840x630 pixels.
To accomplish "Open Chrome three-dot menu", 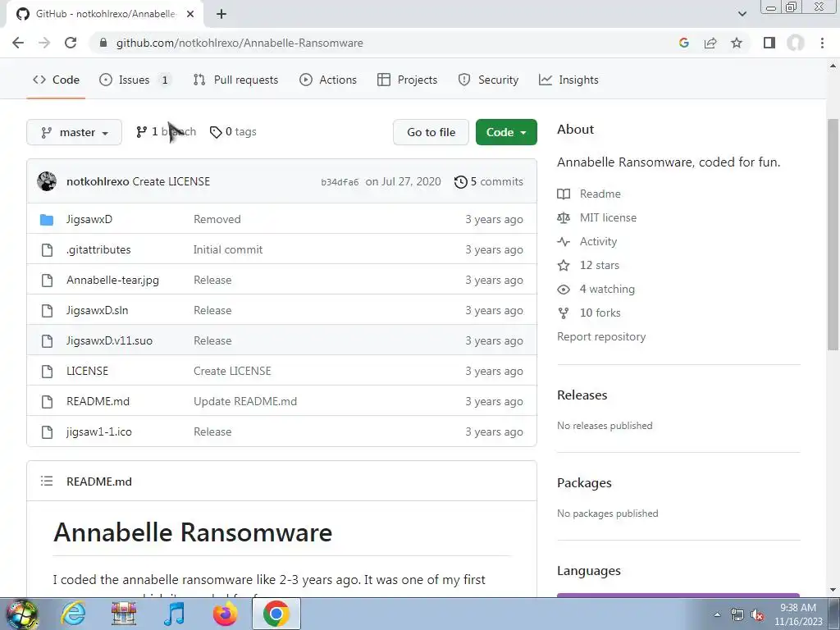I will coord(822,43).
